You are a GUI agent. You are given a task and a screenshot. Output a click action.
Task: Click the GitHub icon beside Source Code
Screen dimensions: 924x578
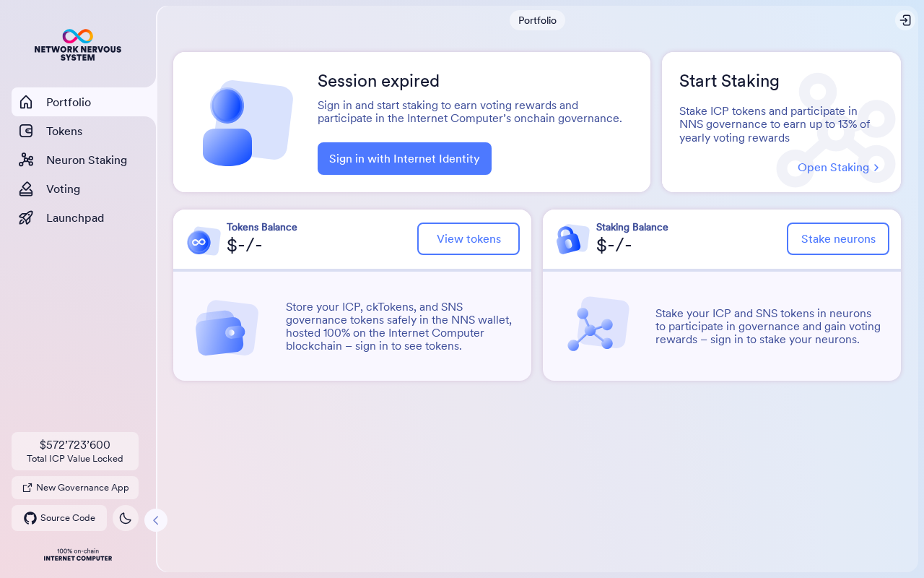coord(30,518)
